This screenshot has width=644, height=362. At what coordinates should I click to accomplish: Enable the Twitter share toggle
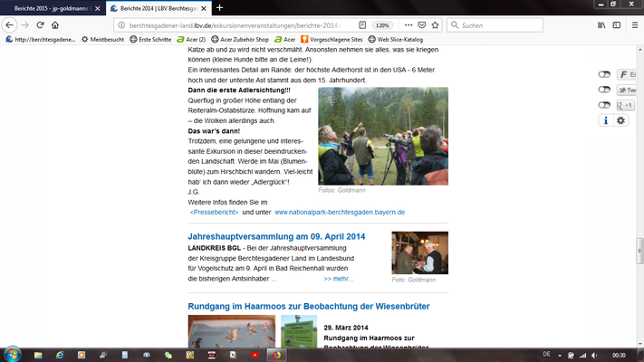[x=604, y=90]
